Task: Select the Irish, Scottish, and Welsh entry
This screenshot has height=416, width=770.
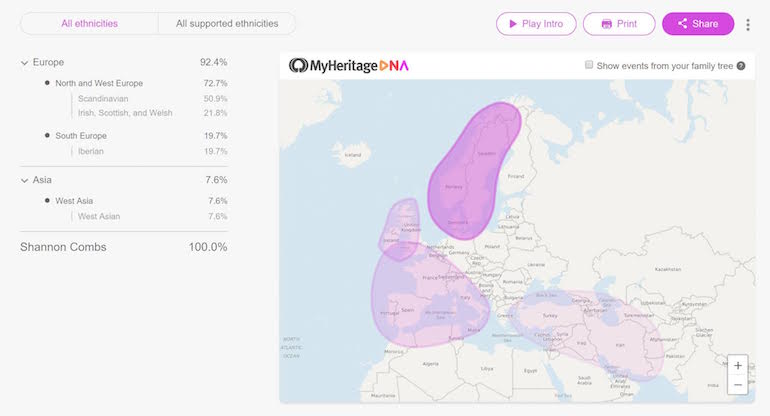Action: pos(125,113)
